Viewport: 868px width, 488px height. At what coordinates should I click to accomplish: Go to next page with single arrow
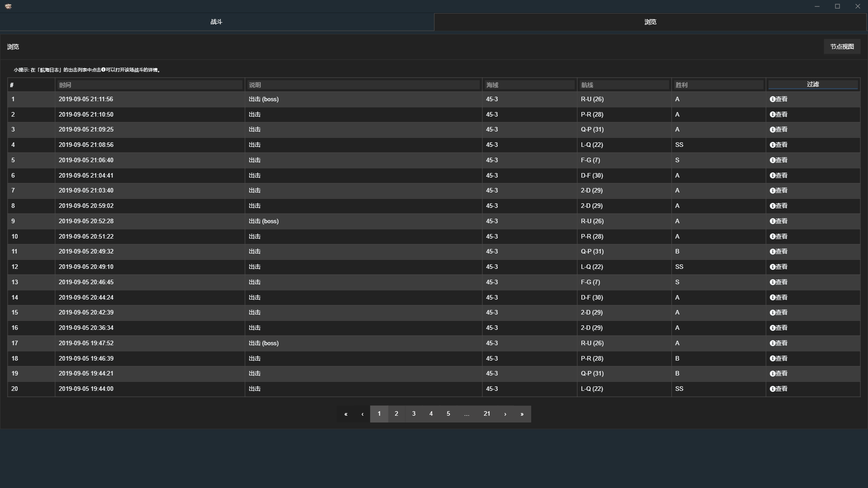point(505,414)
